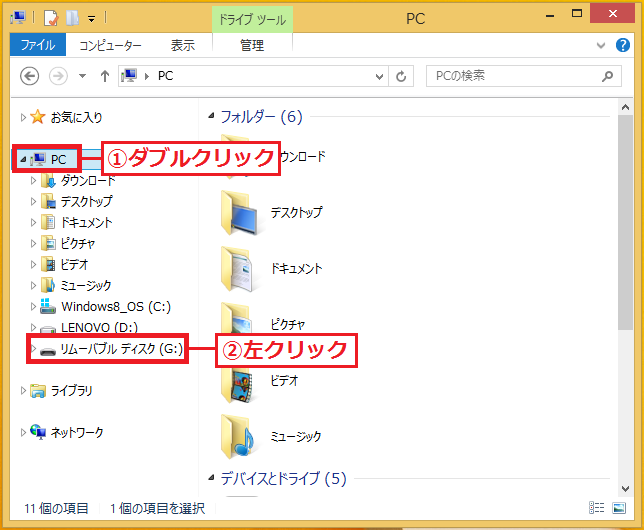
Task: Select PC in the navigation pane
Action: [x=58, y=159]
